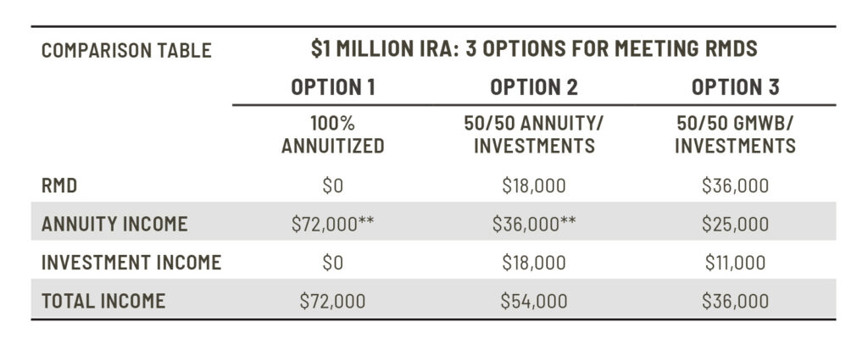Click the $72,000** annuity income cell
The width and height of the screenshot is (868, 339).
pos(332,225)
